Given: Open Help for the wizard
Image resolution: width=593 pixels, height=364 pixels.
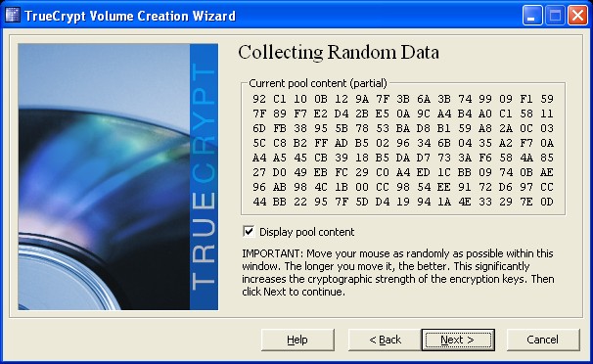Looking at the screenshot, I should coord(297,340).
